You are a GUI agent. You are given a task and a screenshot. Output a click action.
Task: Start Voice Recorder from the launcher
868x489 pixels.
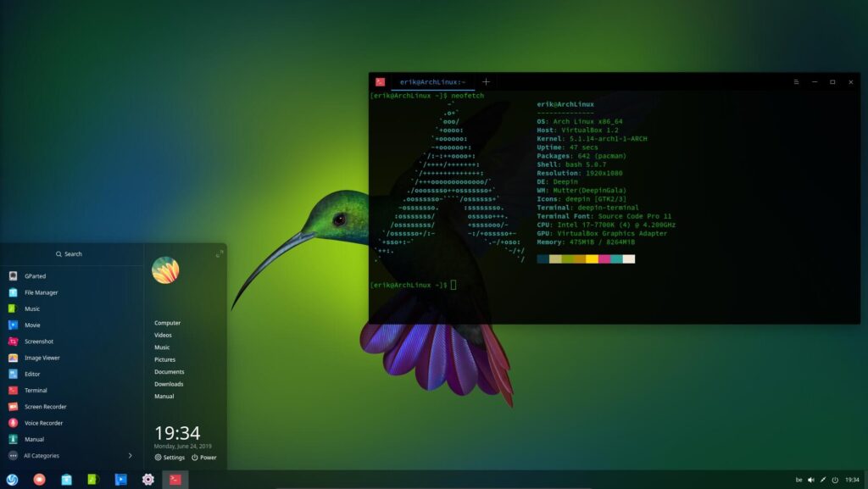[34, 423]
